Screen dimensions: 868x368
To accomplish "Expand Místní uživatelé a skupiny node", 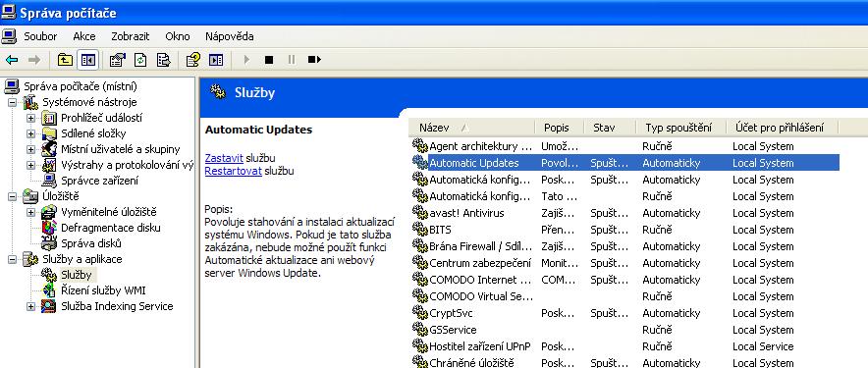I will pos(31,149).
